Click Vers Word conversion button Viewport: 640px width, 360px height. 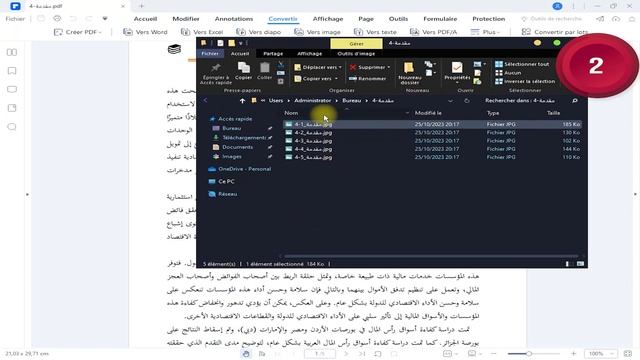tap(145, 32)
